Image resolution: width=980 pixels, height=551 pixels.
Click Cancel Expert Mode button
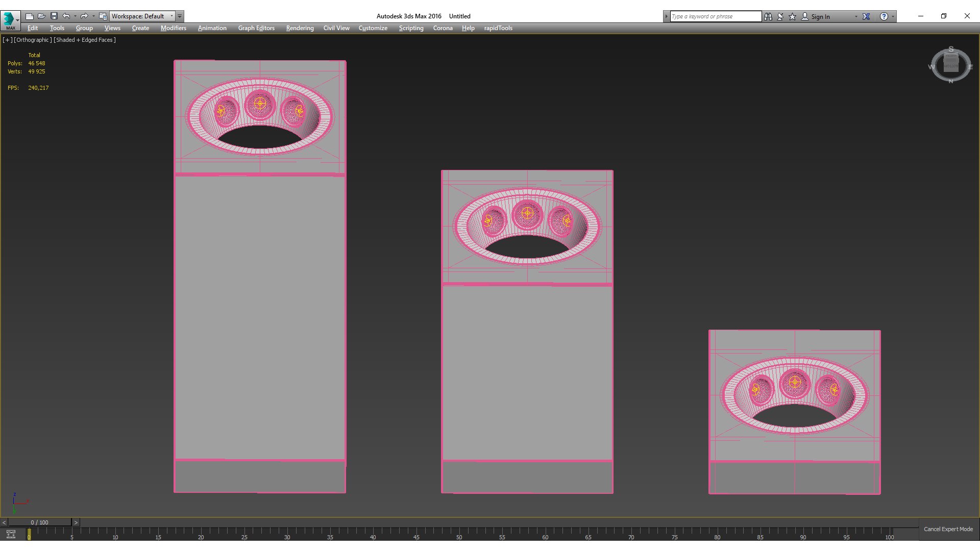point(948,529)
